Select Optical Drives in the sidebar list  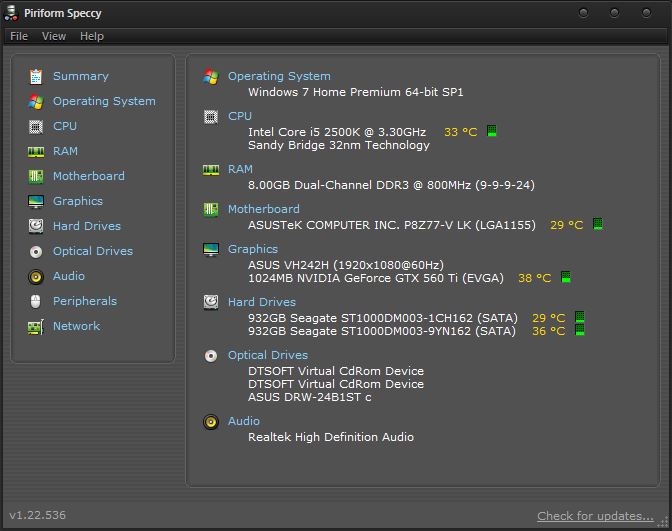pyautogui.click(x=93, y=251)
